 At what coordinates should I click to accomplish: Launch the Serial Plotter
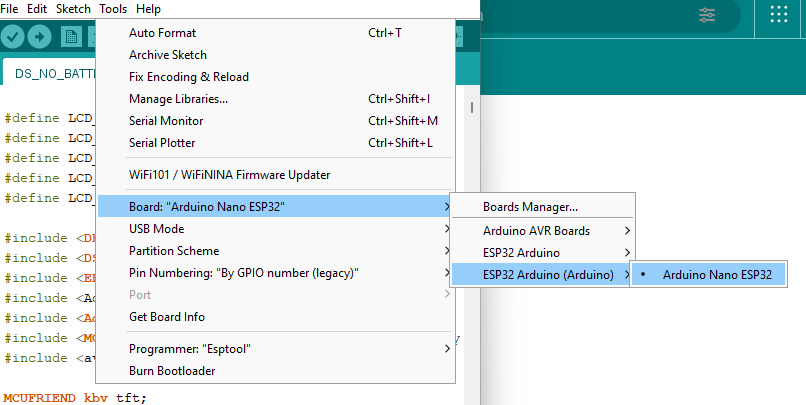[276, 143]
